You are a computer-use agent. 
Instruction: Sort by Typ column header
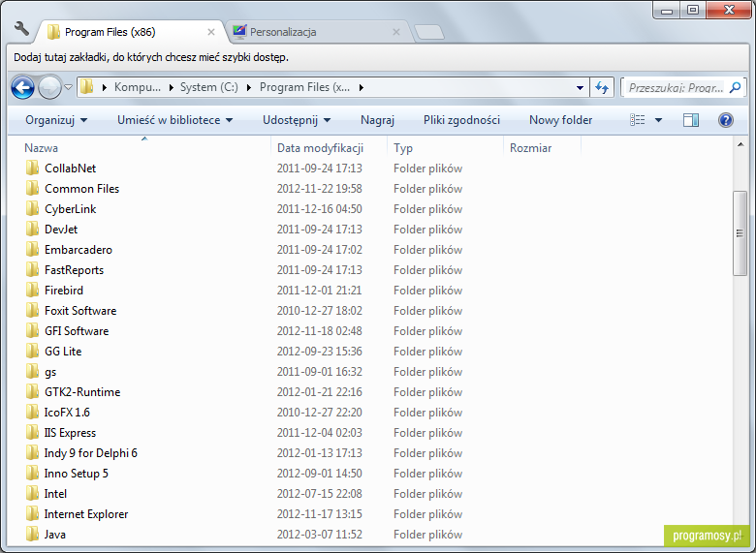pyautogui.click(x=403, y=148)
